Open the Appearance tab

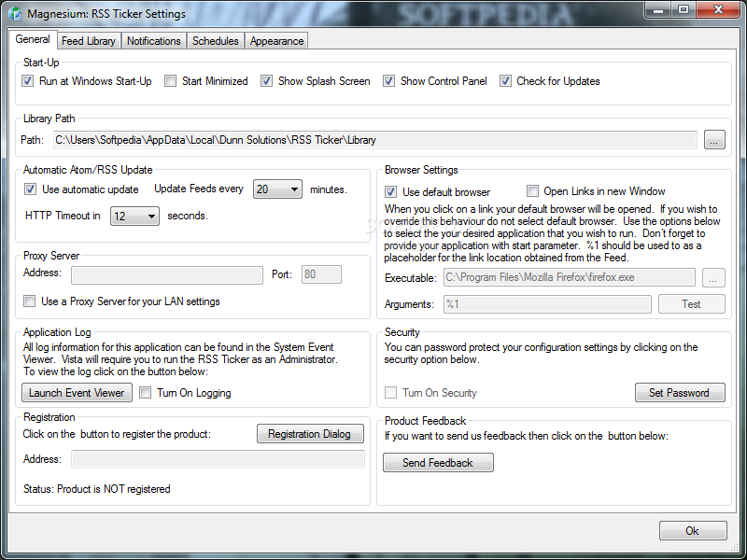click(276, 41)
